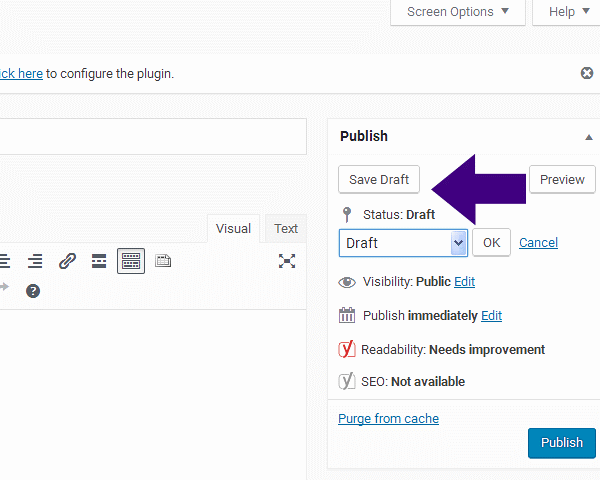600x480 pixels.
Task: Click the insert link icon
Action: point(67,262)
